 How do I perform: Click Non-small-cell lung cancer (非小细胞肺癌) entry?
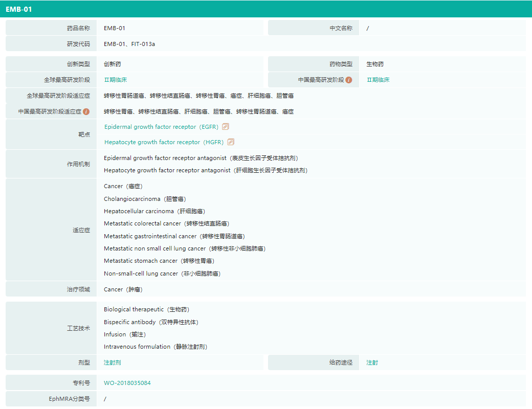162,274
